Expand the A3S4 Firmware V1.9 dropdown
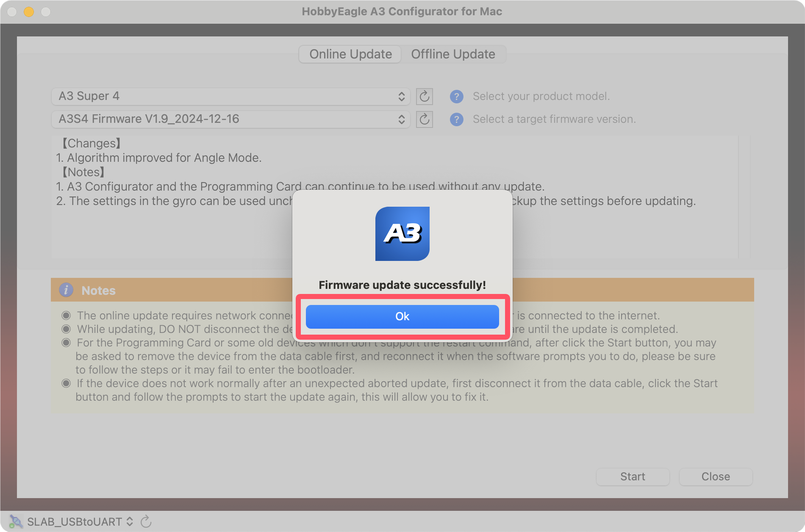805x532 pixels. (x=230, y=119)
